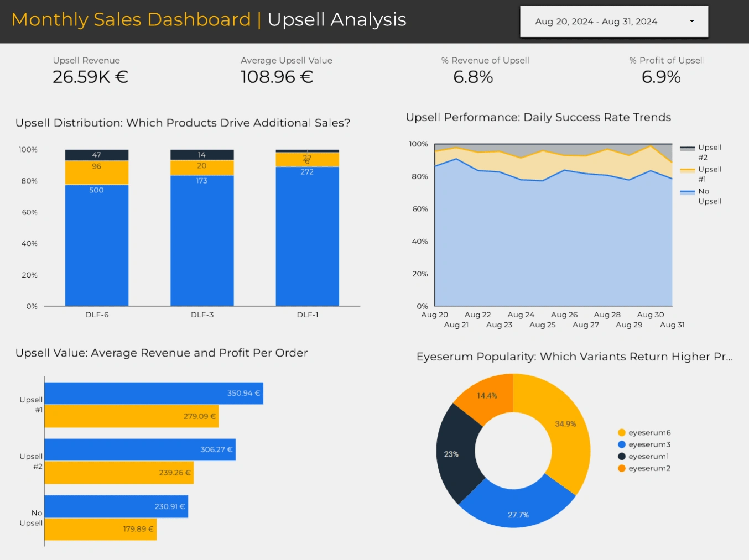Viewport: 749px width, 560px height.
Task: Click the eyeserum2 legend entry
Action: (644, 468)
